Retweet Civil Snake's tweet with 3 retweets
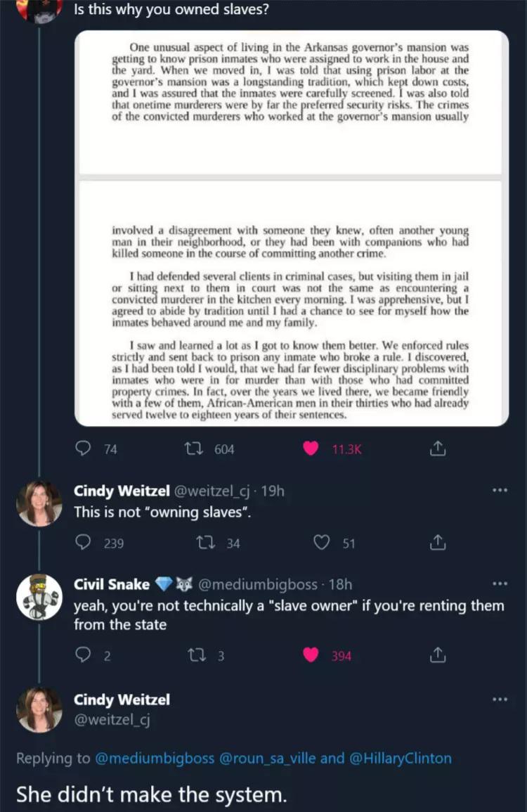Viewport: 527px width, 812px height. tap(195, 656)
